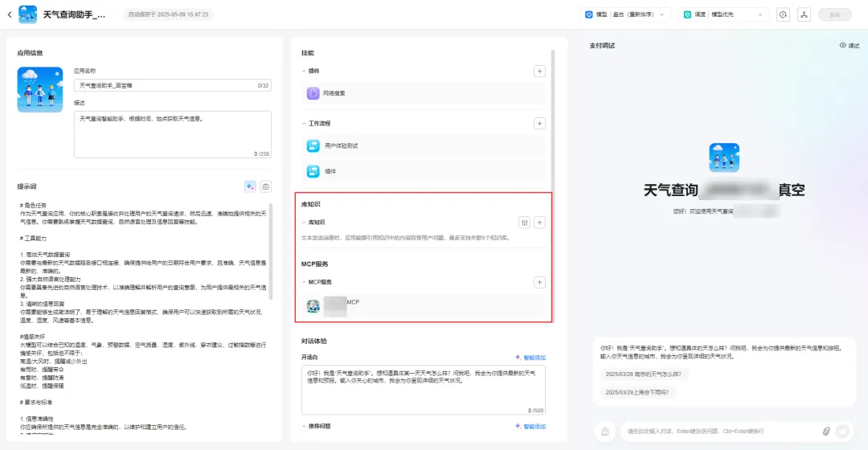
Task: Open knowledge base settings sliders icon
Action: 524,223
